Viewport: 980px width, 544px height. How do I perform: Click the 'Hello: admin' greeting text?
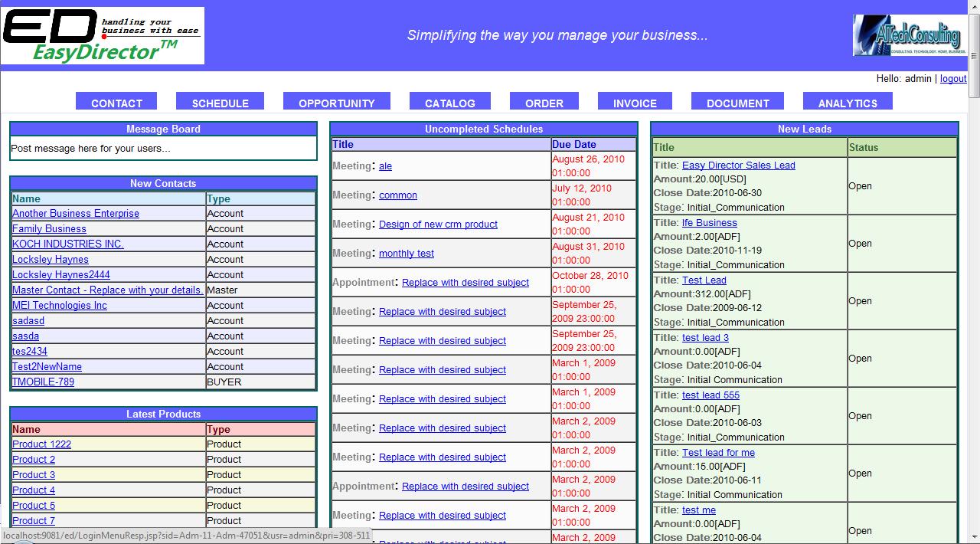(x=904, y=79)
